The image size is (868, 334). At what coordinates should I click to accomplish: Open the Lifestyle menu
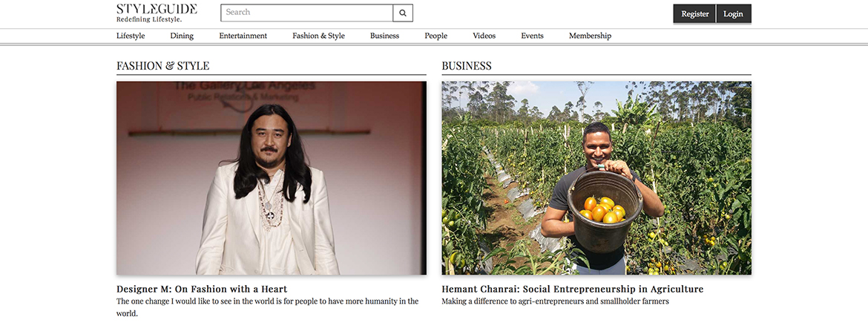[x=131, y=36]
